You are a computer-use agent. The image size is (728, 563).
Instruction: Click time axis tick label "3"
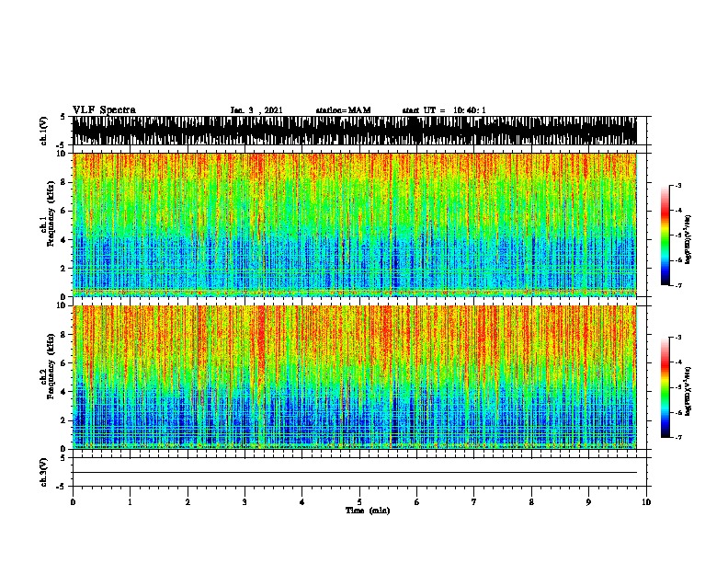click(x=245, y=502)
